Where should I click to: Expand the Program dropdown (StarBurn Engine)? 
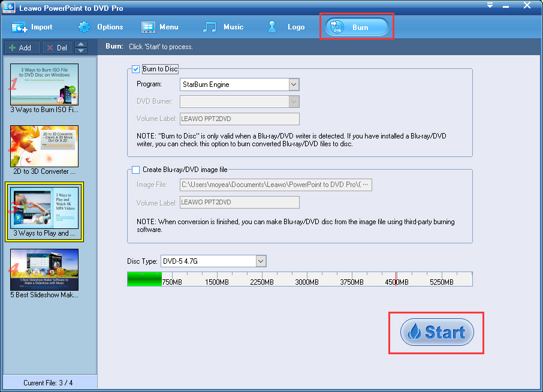click(293, 85)
